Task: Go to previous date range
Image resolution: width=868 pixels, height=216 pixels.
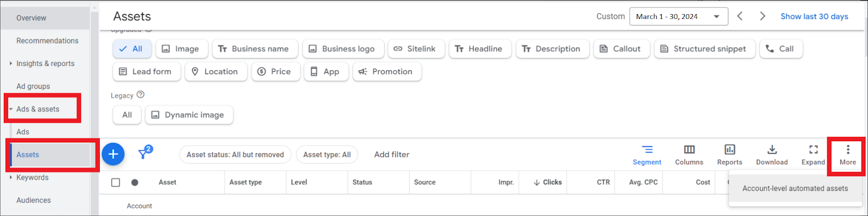Action: pos(740,16)
